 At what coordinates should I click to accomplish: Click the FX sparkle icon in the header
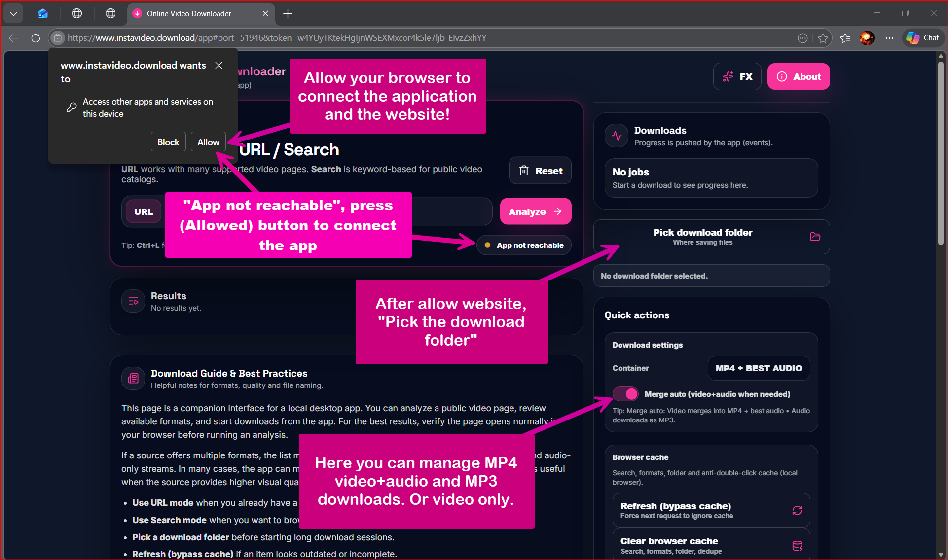[x=728, y=76]
